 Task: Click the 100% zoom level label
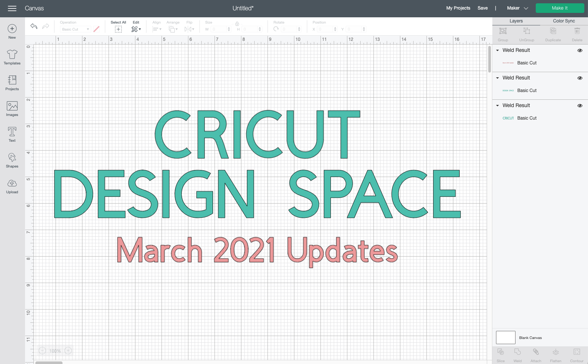click(x=55, y=351)
